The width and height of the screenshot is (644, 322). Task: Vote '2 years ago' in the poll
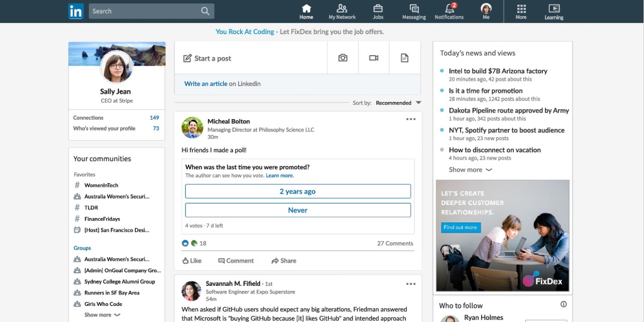coord(298,191)
